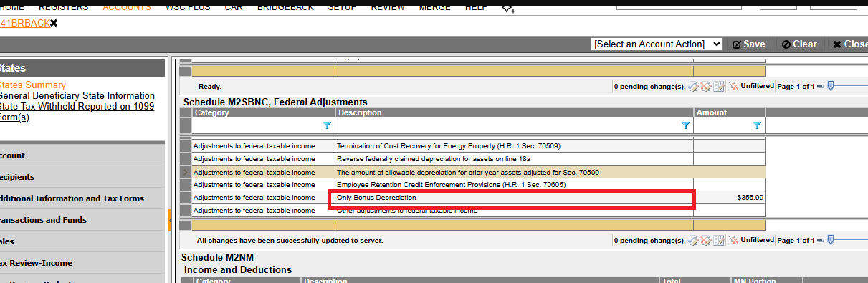
Task: Select Other adjustments to federal taxable income cell
Action: click(514, 211)
